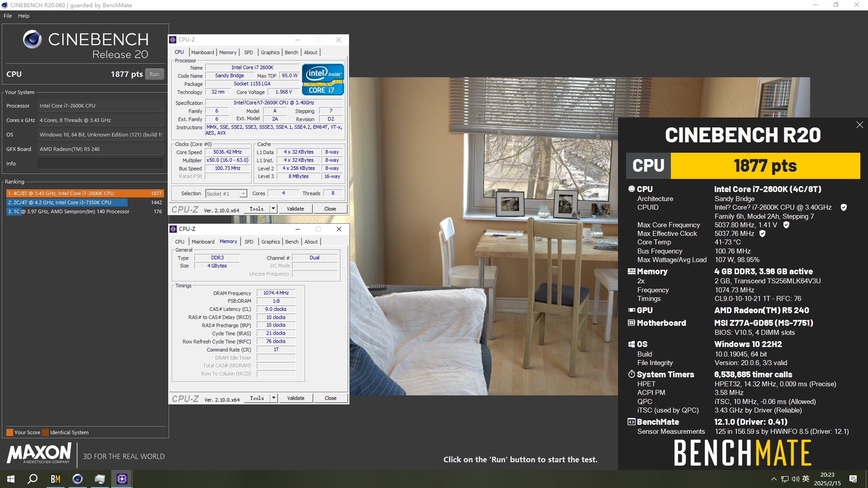Expand Tools dropdown arrow in upper CPU-Z window
Screen dimensions: 868x488
pyautogui.click(x=273, y=209)
